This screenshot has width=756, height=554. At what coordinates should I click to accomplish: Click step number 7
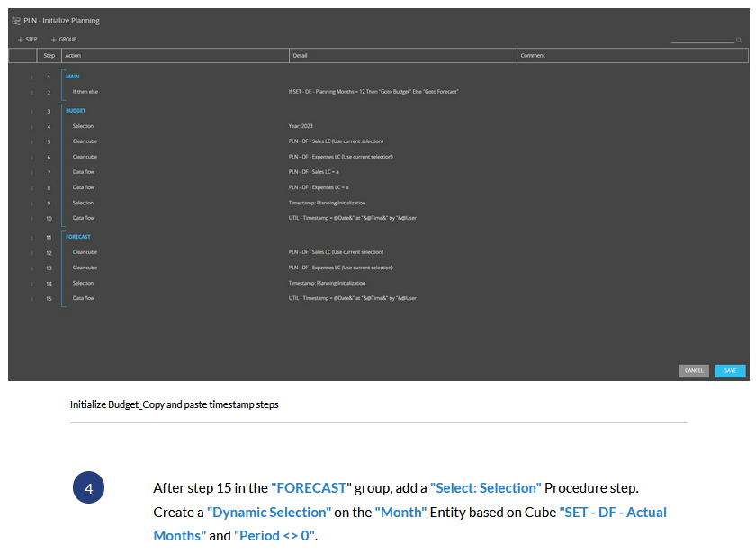(49, 173)
